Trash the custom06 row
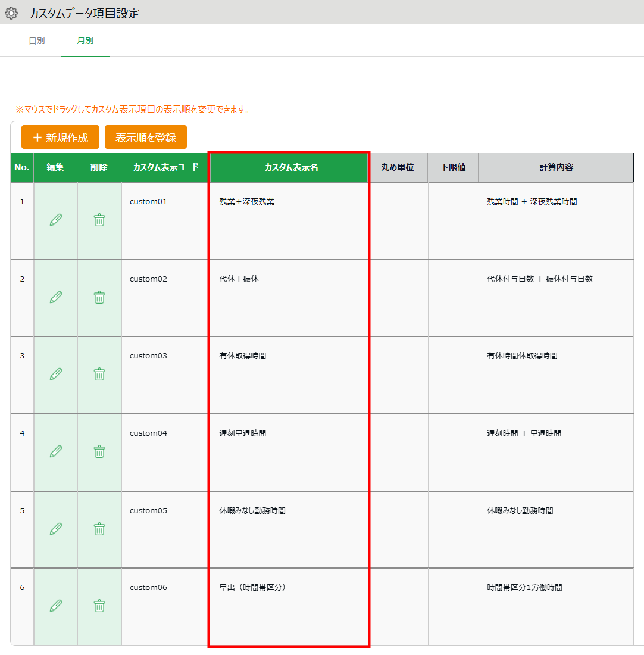Viewport: 644px width, 655px height. click(99, 606)
